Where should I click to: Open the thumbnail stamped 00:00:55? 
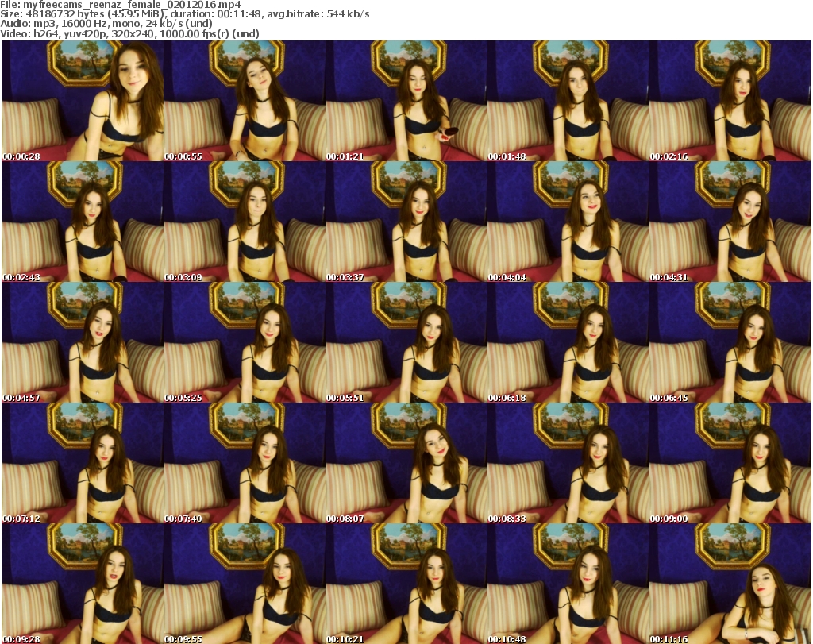(245, 101)
